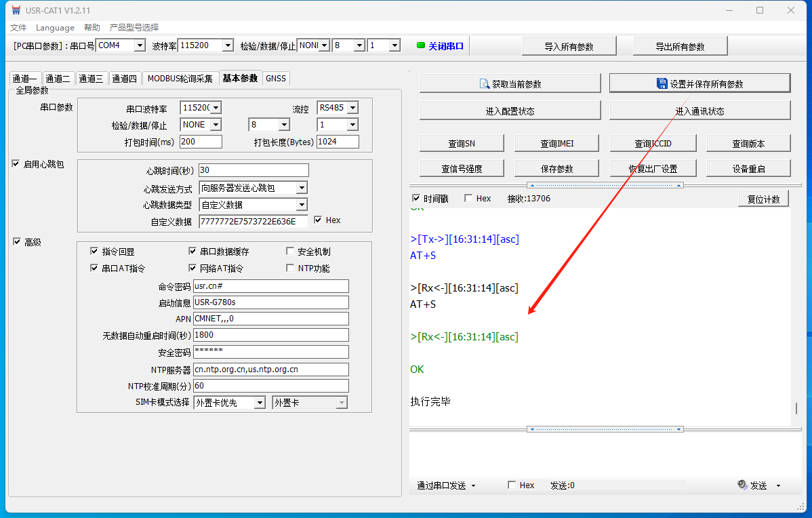Click the 查询IMEI button
The image size is (812, 518).
(557, 143)
